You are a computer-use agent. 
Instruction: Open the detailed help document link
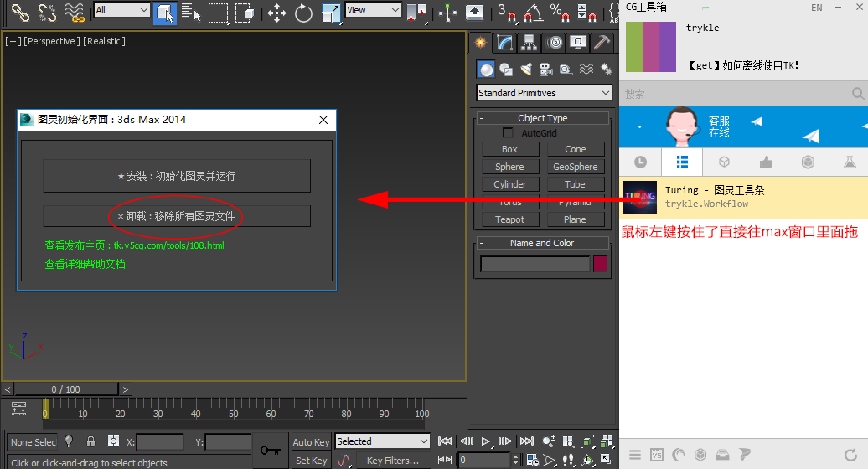(x=85, y=265)
